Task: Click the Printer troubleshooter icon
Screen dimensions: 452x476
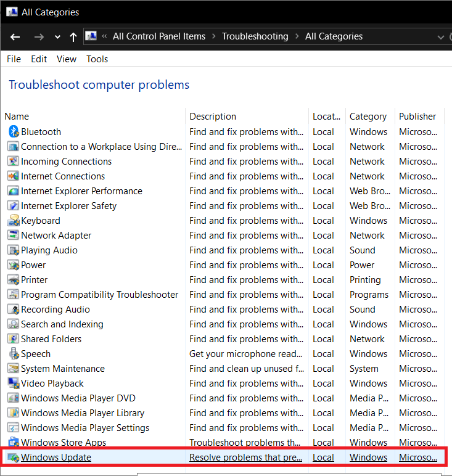Action: click(14, 280)
